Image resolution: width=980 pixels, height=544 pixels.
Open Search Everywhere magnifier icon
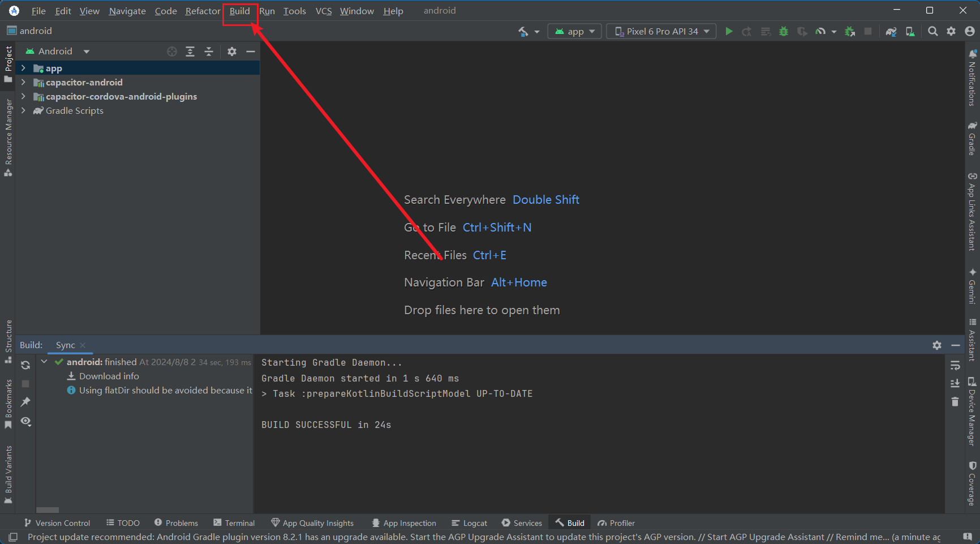coord(933,32)
